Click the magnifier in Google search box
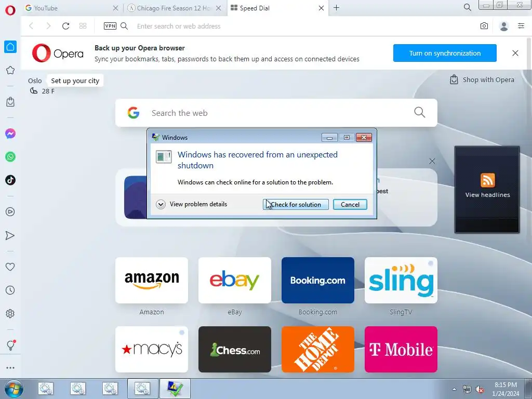Screen dimensions: 532x399 (420, 112)
